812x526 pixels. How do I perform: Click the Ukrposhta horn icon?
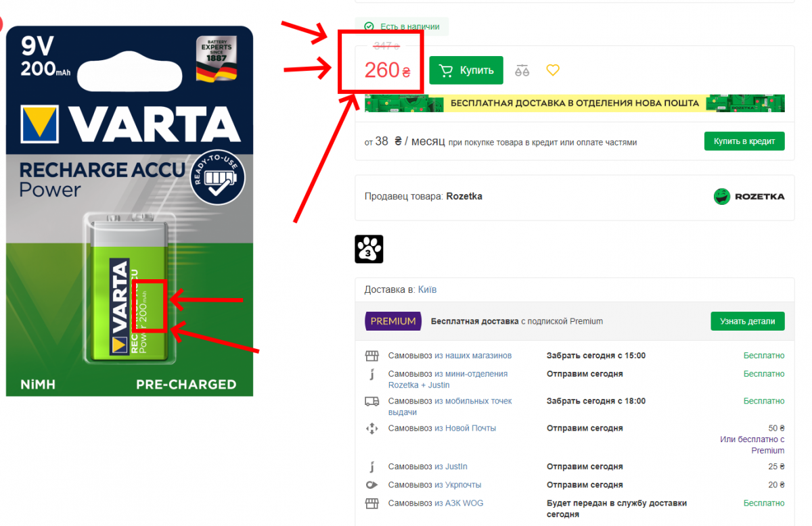coord(371,485)
